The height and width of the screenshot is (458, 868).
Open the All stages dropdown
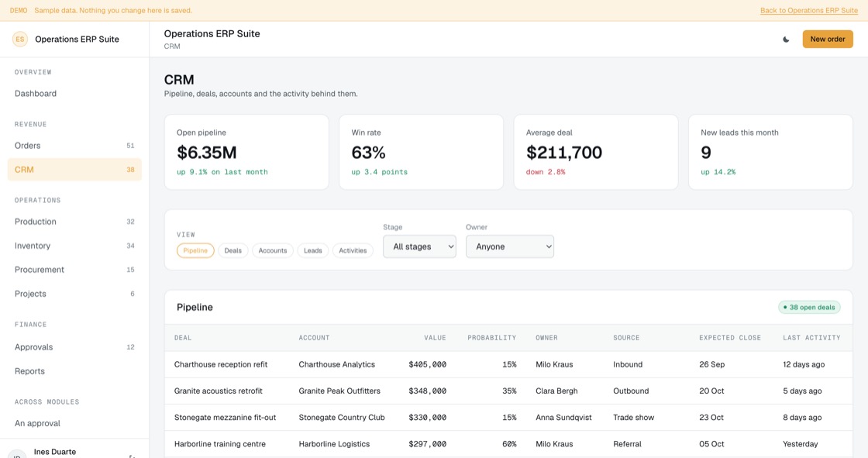[419, 246]
